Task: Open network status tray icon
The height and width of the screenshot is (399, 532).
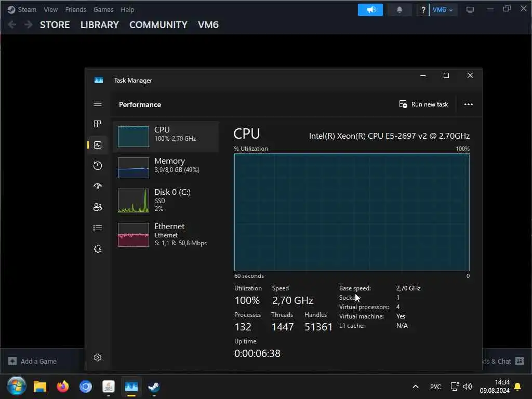Action: coord(455,387)
